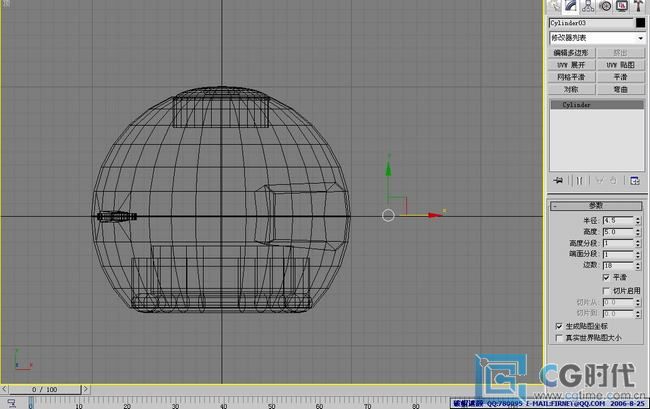
Task: Apply the 对称 modifier button
Action: tap(571, 90)
